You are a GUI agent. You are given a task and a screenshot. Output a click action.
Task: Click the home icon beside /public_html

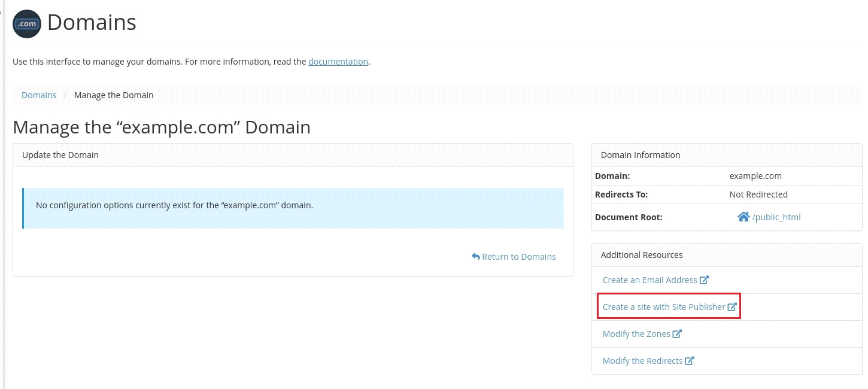point(745,217)
